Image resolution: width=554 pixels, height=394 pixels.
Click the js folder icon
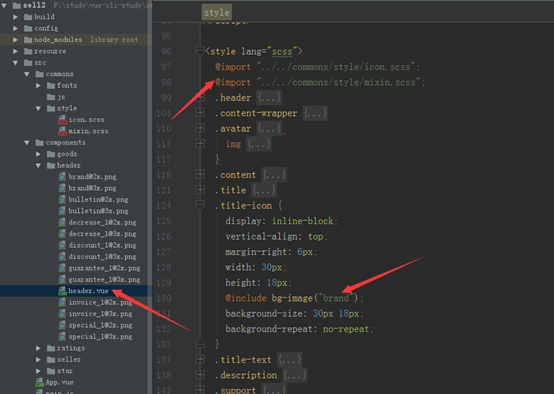point(51,97)
